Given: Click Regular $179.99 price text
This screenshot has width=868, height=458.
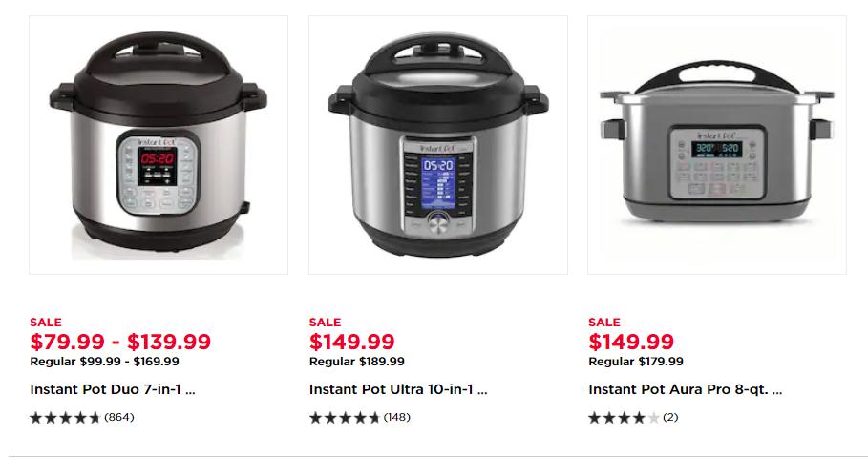Looking at the screenshot, I should [636, 362].
